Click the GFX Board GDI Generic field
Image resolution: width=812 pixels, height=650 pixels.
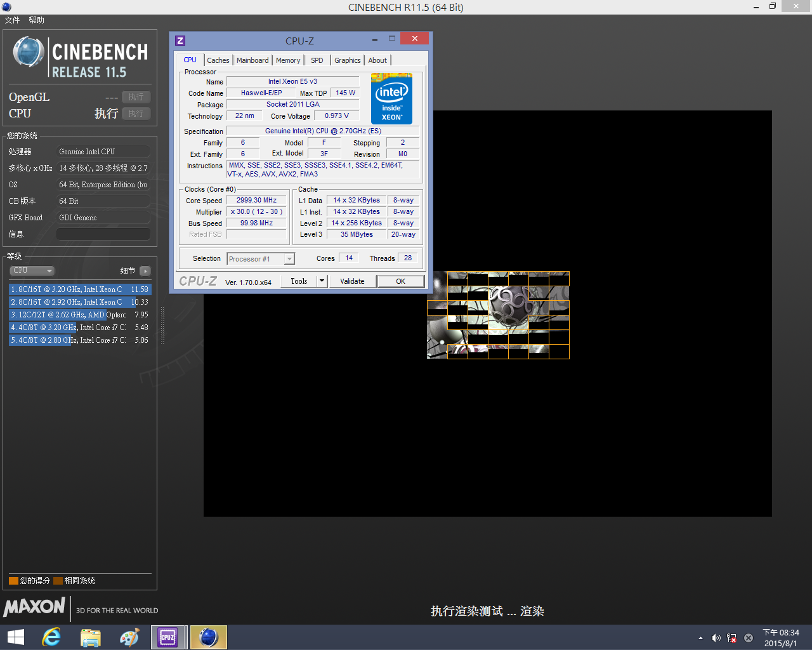pos(103,218)
